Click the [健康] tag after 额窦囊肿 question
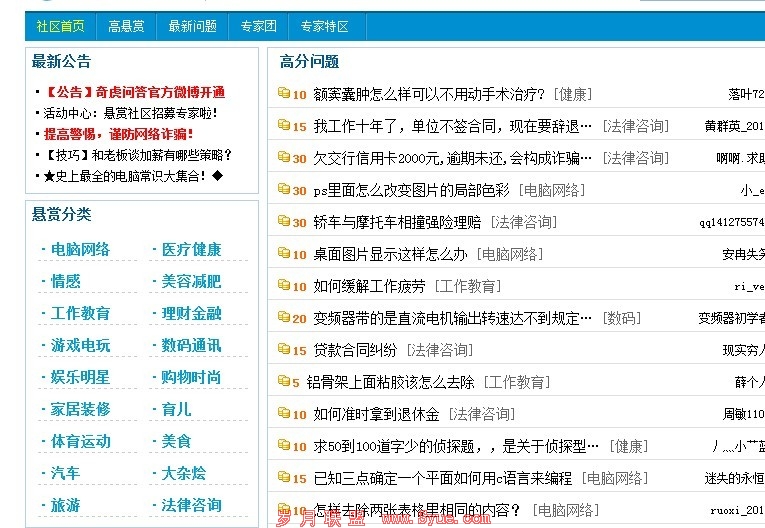 (572, 94)
